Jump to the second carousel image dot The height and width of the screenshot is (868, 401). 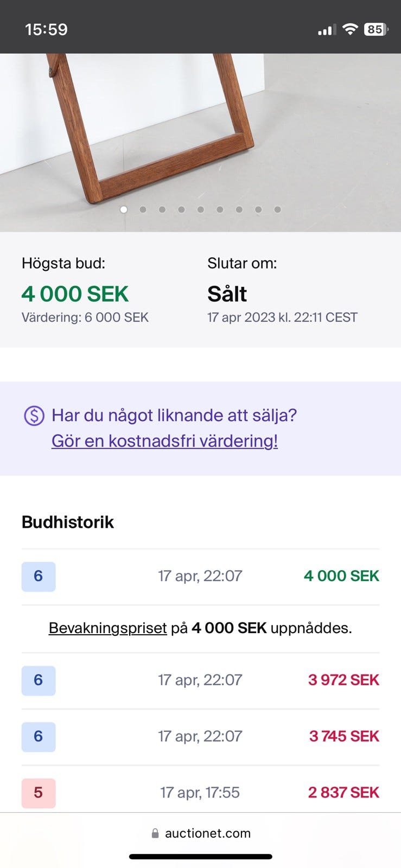[143, 209]
